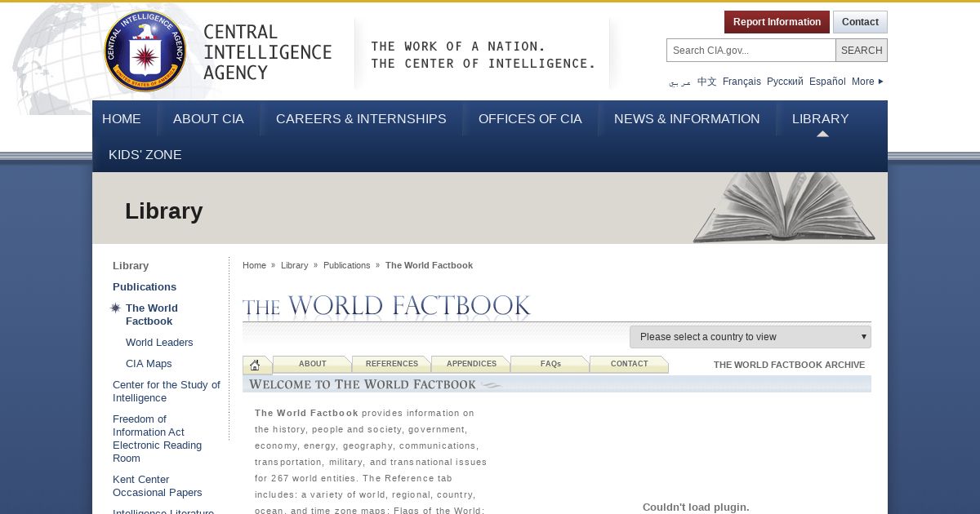Click the More languages arrow

click(880, 82)
